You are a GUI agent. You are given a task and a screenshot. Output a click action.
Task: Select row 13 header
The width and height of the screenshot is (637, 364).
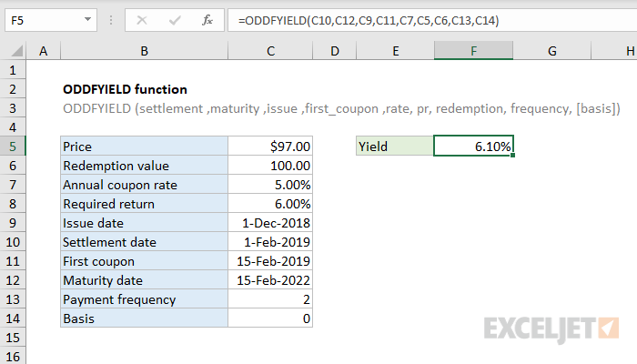tap(13, 299)
